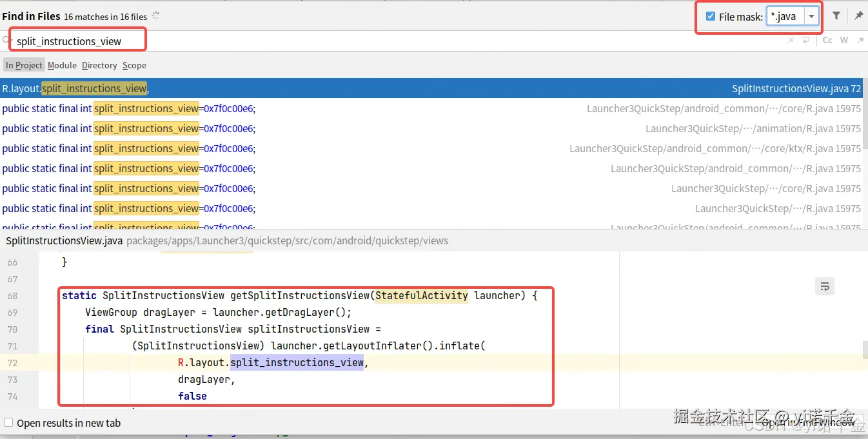
Task: Open the File mask dropdown arrow
Action: [x=812, y=17]
